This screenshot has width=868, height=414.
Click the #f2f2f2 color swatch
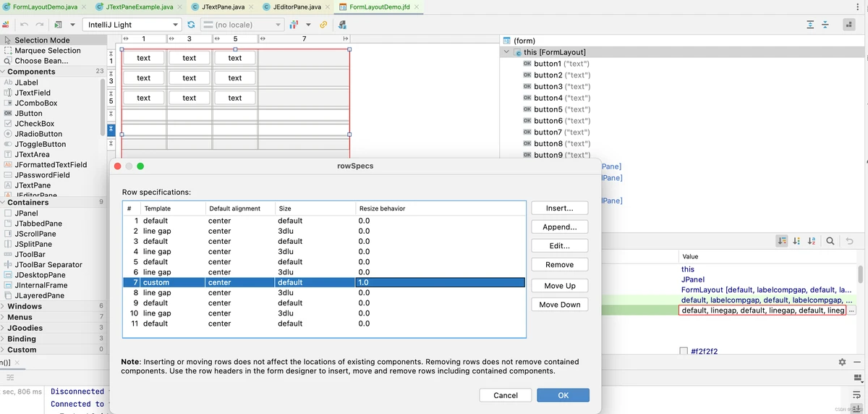pos(684,352)
